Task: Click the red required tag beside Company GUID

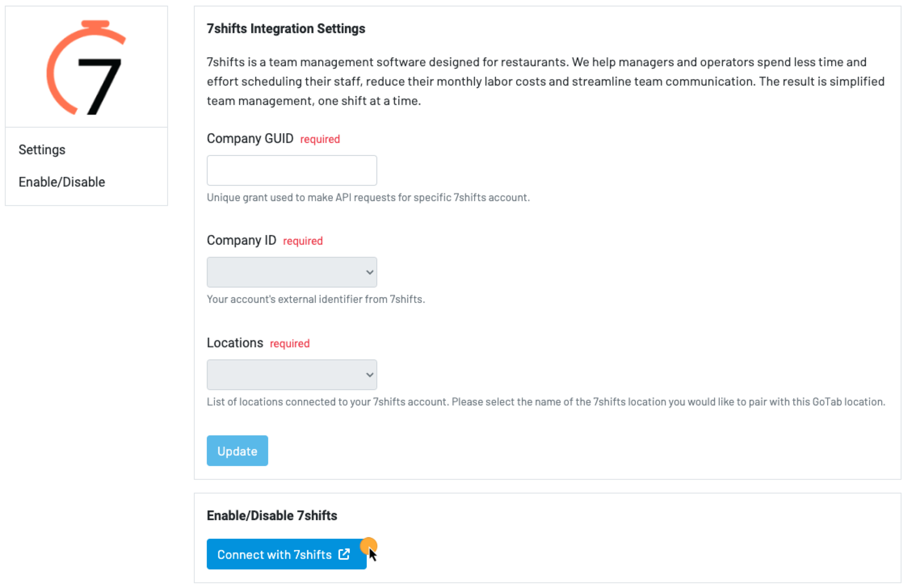Action: point(320,139)
